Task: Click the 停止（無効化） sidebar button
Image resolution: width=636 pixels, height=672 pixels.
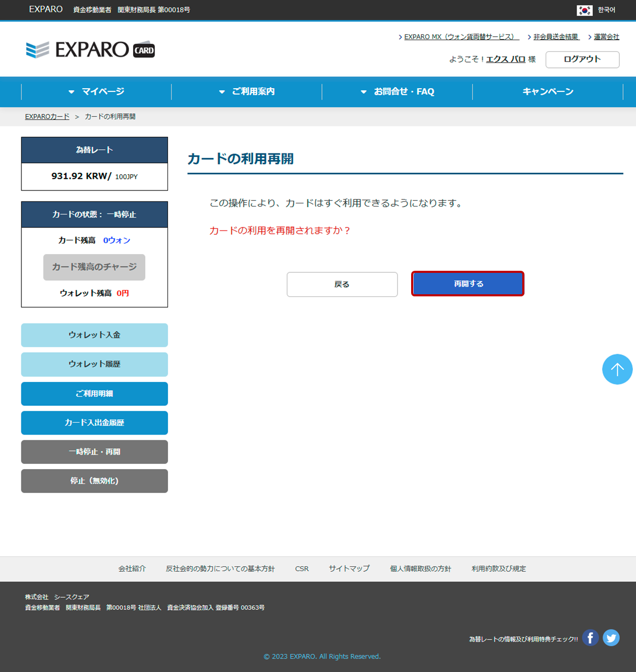Action: point(94,481)
